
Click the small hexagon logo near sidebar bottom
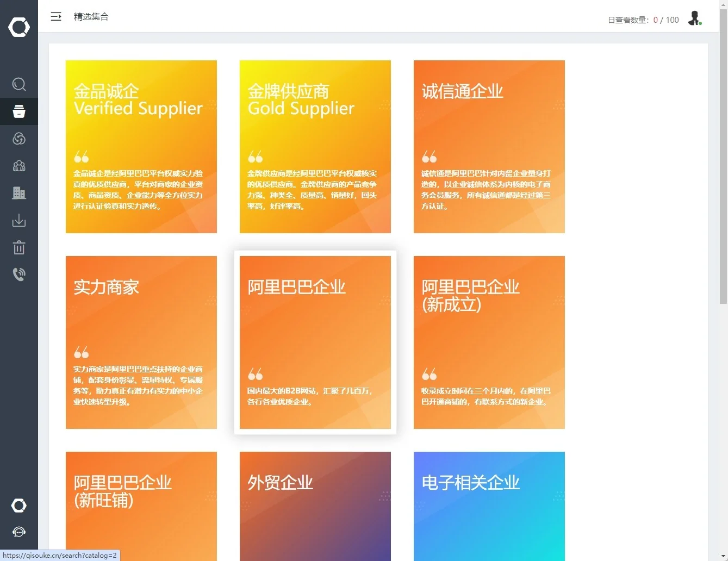pyautogui.click(x=19, y=506)
